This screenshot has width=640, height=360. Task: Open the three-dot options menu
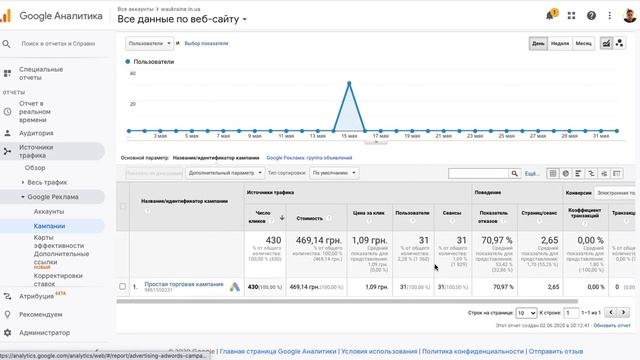pos(609,16)
